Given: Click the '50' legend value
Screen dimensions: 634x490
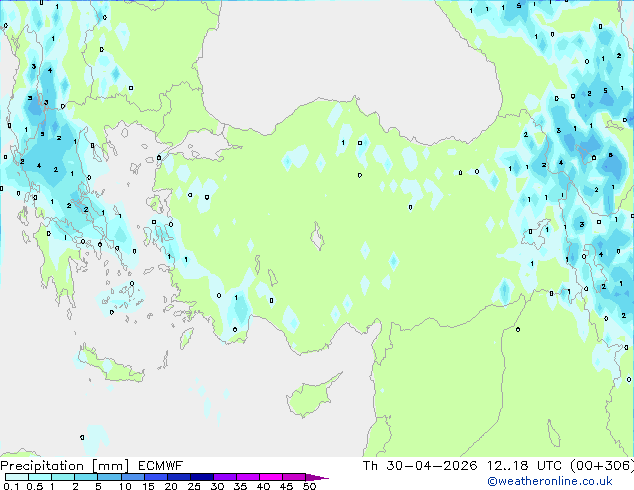Looking at the screenshot, I should point(309,486).
